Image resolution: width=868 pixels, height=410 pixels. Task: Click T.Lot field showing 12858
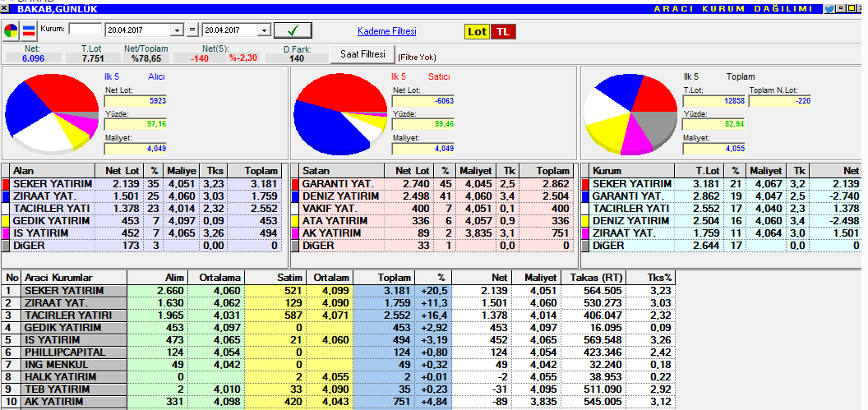click(x=714, y=101)
